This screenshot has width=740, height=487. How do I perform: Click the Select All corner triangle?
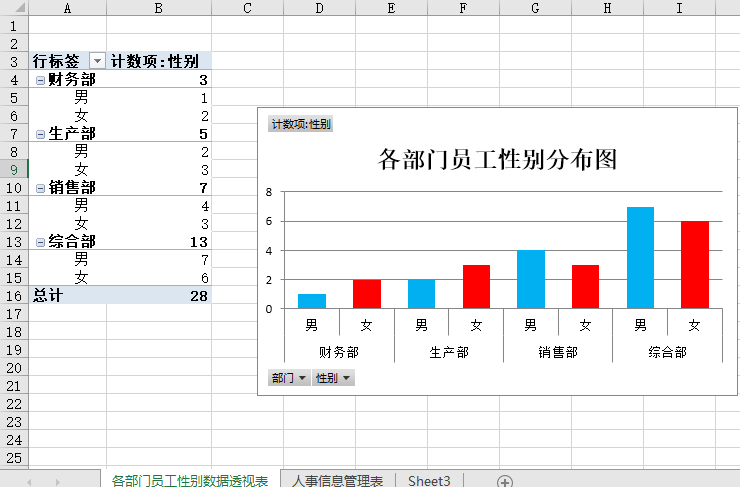pyautogui.click(x=14, y=8)
